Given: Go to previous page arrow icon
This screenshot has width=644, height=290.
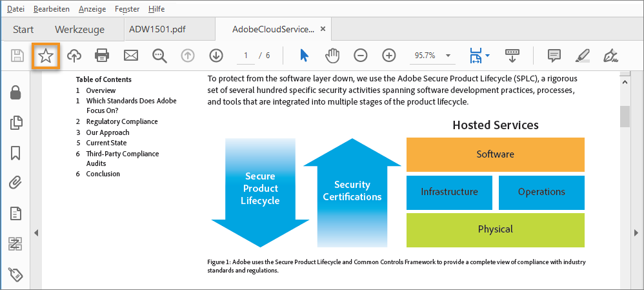Looking at the screenshot, I should (x=188, y=56).
